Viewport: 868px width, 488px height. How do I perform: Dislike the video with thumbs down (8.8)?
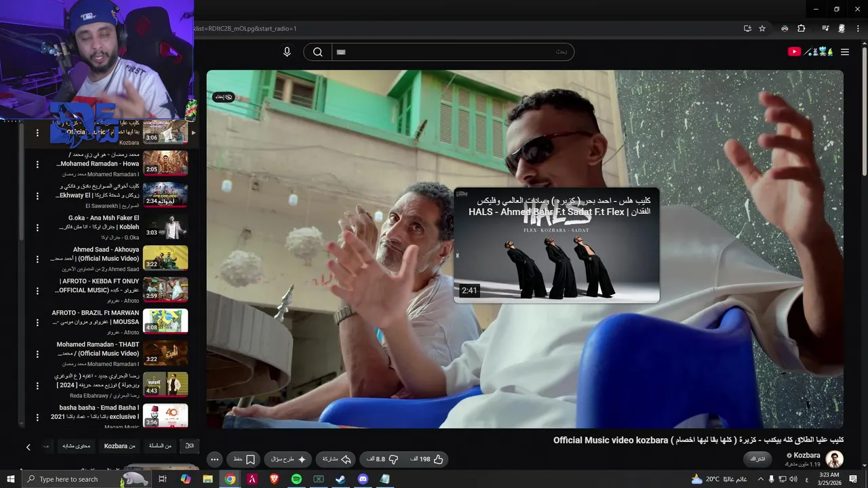(382, 459)
